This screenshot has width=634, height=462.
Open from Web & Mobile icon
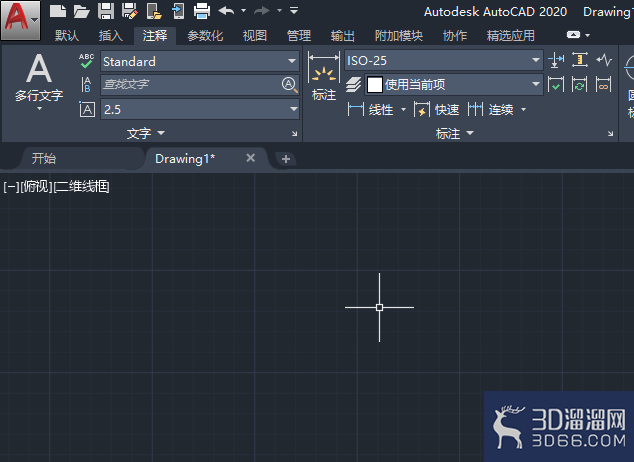[154, 11]
